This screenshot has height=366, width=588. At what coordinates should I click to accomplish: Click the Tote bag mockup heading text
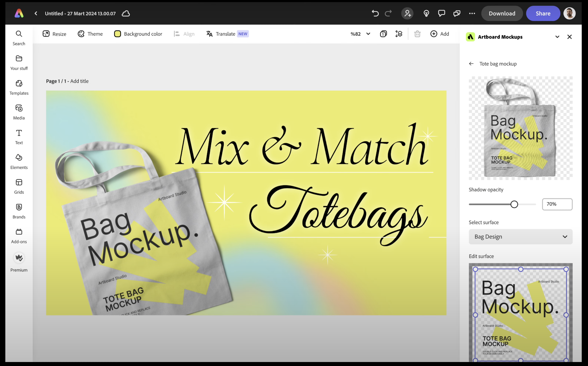[498, 64]
